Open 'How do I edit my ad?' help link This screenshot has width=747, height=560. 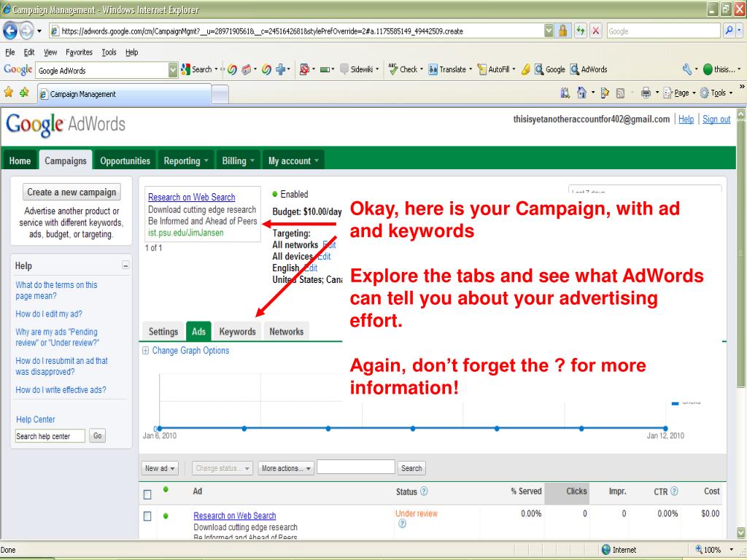pyautogui.click(x=49, y=314)
